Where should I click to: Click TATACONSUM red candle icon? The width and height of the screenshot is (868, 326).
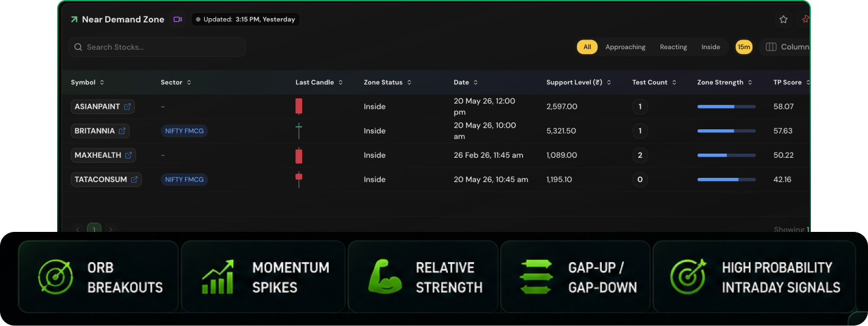pos(298,179)
